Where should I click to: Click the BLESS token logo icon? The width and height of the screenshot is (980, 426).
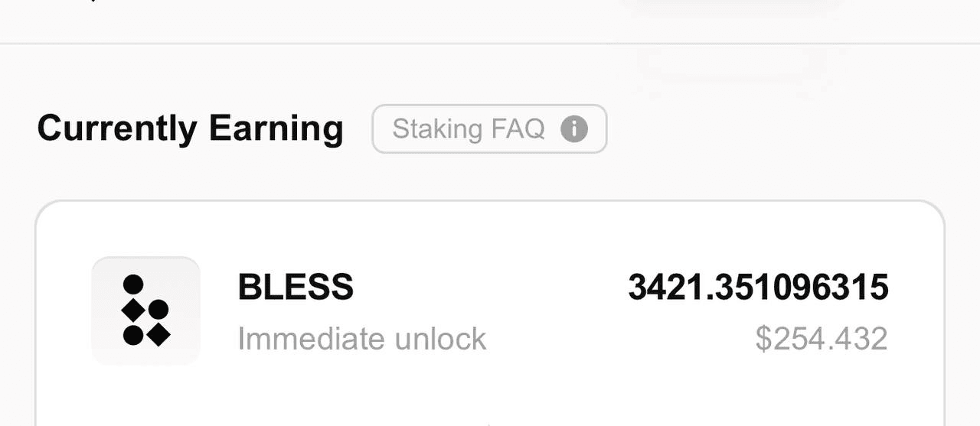click(x=145, y=311)
